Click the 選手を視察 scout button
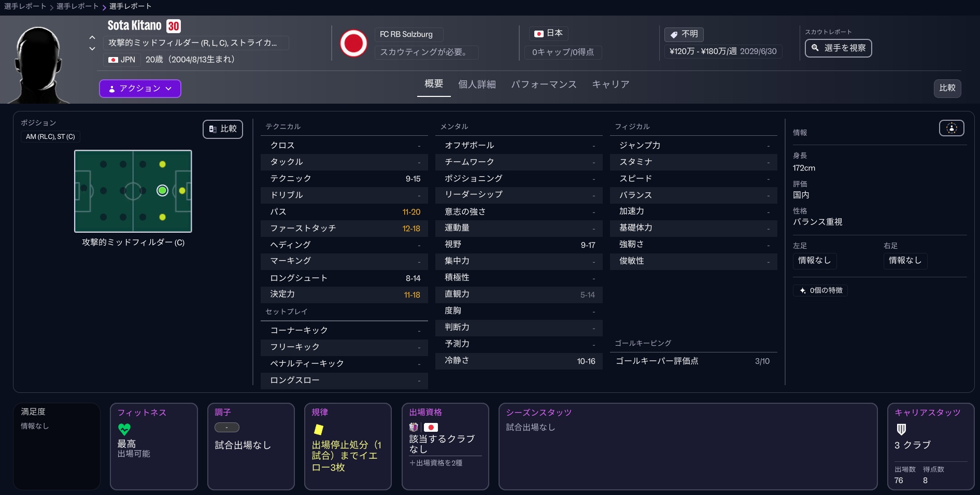The image size is (980, 495). click(838, 48)
